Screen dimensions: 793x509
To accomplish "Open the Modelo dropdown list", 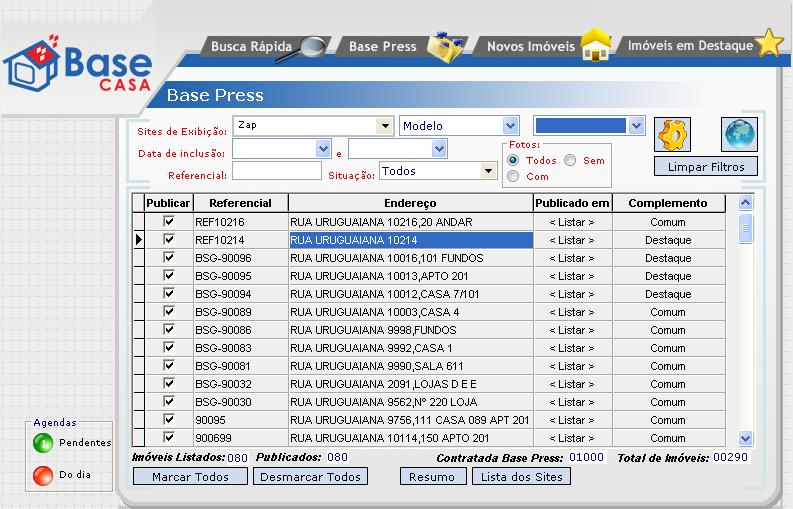I will click(511, 126).
